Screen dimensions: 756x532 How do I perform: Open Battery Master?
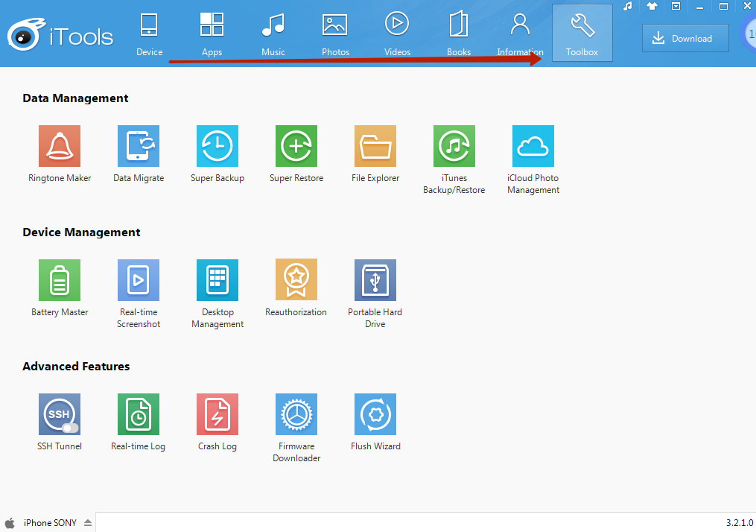(60, 280)
